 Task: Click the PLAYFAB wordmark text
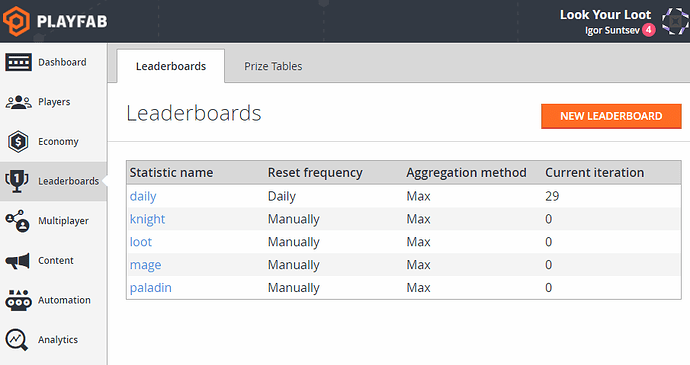click(x=72, y=21)
